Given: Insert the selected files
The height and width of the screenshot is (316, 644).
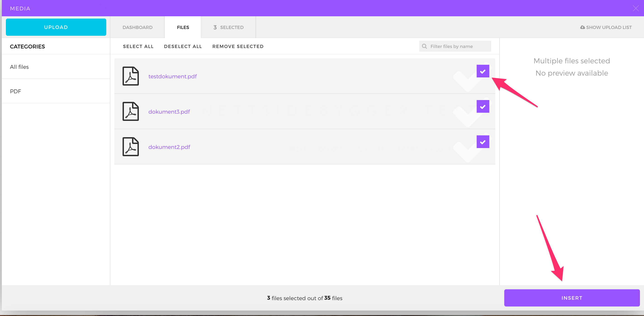Looking at the screenshot, I should [x=572, y=298].
